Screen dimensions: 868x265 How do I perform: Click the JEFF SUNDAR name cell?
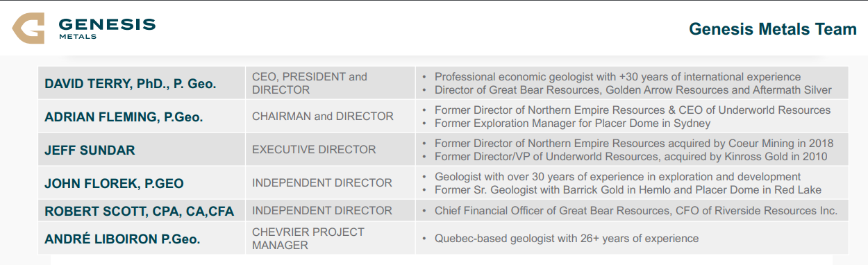click(x=142, y=150)
